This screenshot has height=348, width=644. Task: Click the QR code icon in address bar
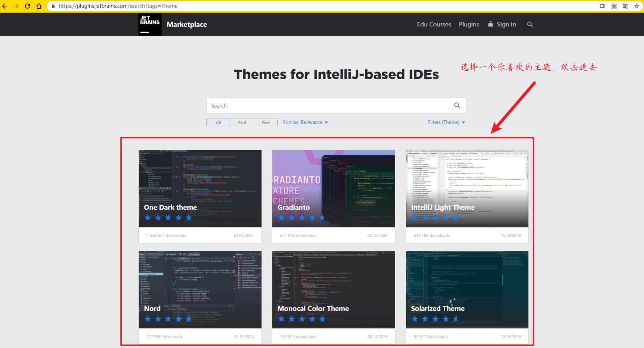pos(614,6)
